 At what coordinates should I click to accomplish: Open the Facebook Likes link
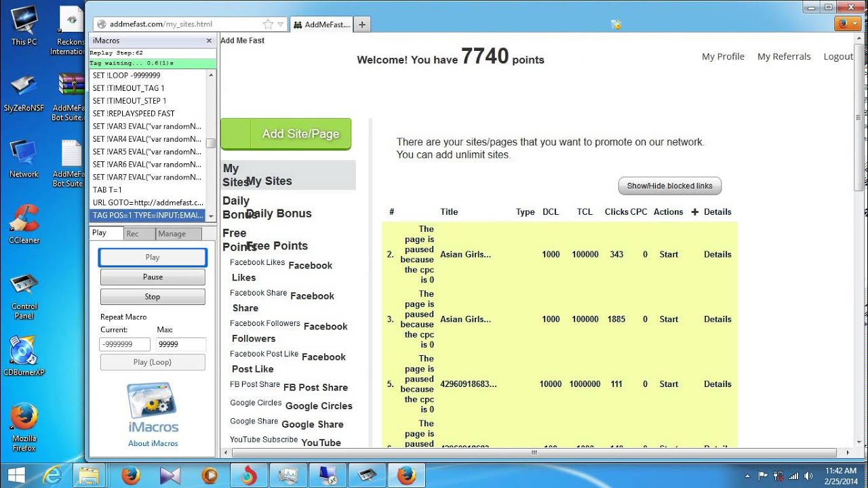click(x=257, y=263)
